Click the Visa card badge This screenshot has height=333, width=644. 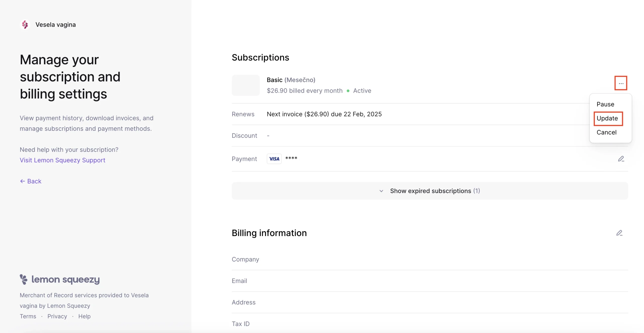(274, 159)
